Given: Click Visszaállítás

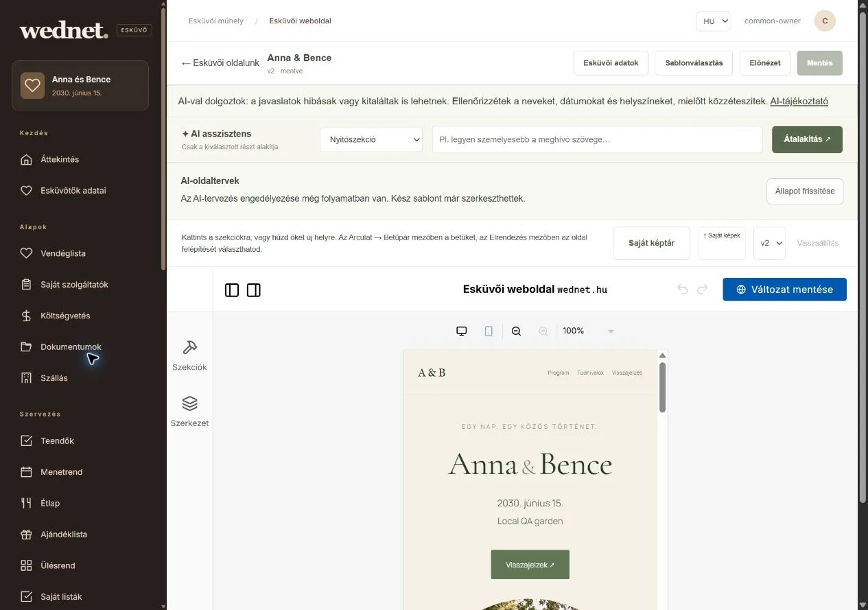Looking at the screenshot, I should 818,244.
